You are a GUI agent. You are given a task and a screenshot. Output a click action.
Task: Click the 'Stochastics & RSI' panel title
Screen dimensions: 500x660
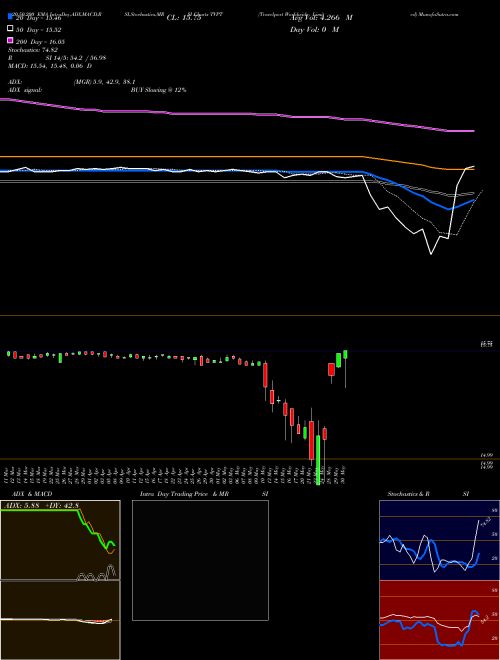click(428, 494)
